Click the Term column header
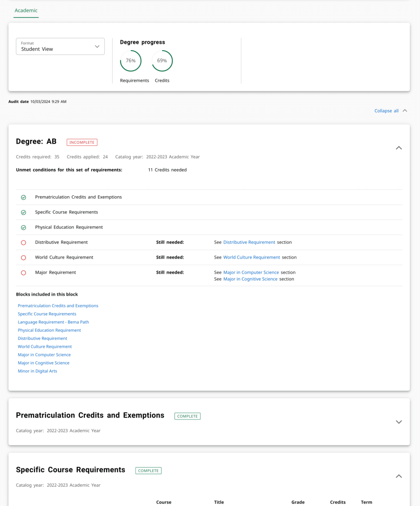 click(x=366, y=502)
